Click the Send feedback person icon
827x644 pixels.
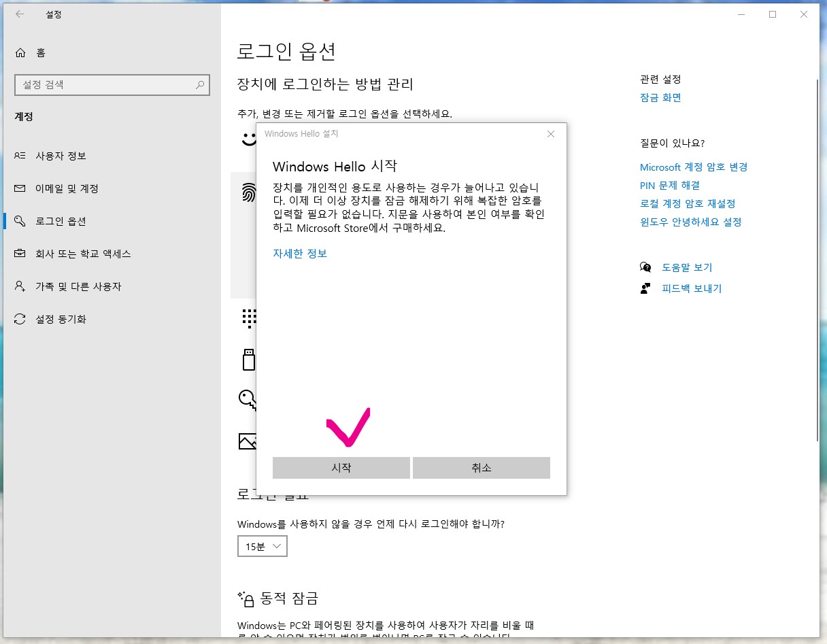[x=645, y=288]
